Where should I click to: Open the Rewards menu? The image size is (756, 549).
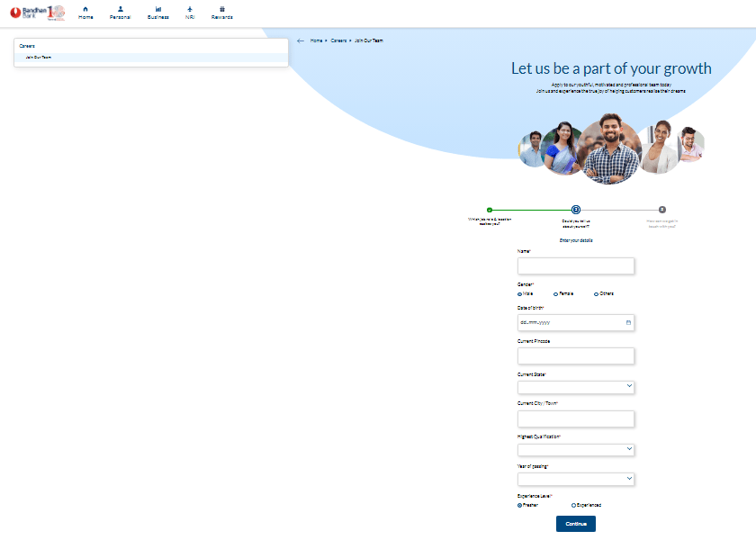click(x=221, y=13)
